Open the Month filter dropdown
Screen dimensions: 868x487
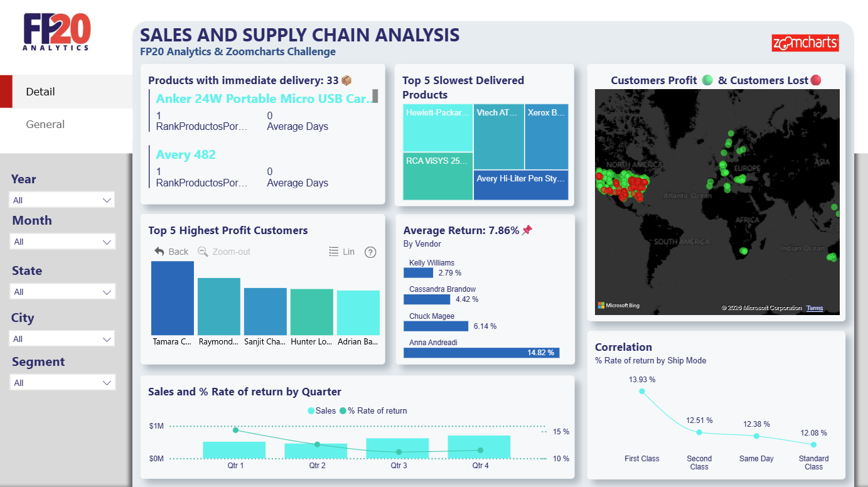62,242
